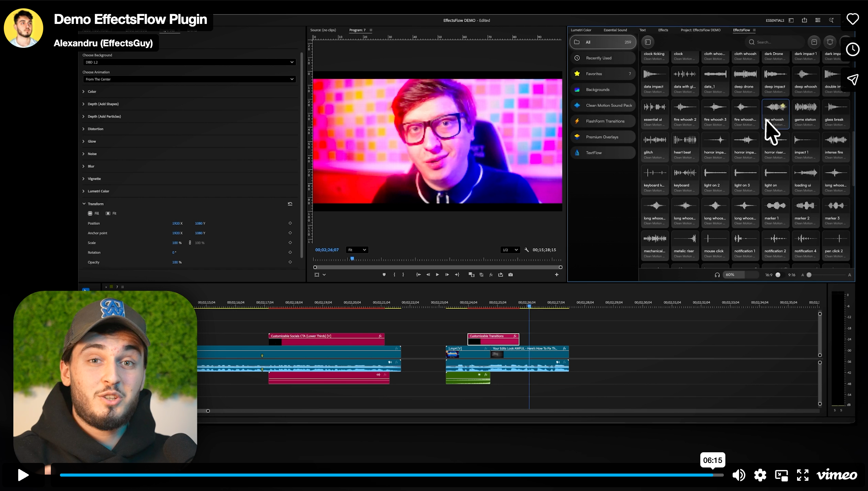Click the Export Frame camera icon
The image size is (868, 491).
511,275
